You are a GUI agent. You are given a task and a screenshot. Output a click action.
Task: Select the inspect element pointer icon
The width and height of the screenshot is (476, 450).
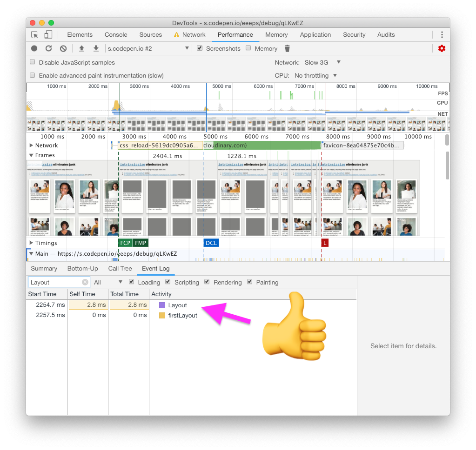34,35
